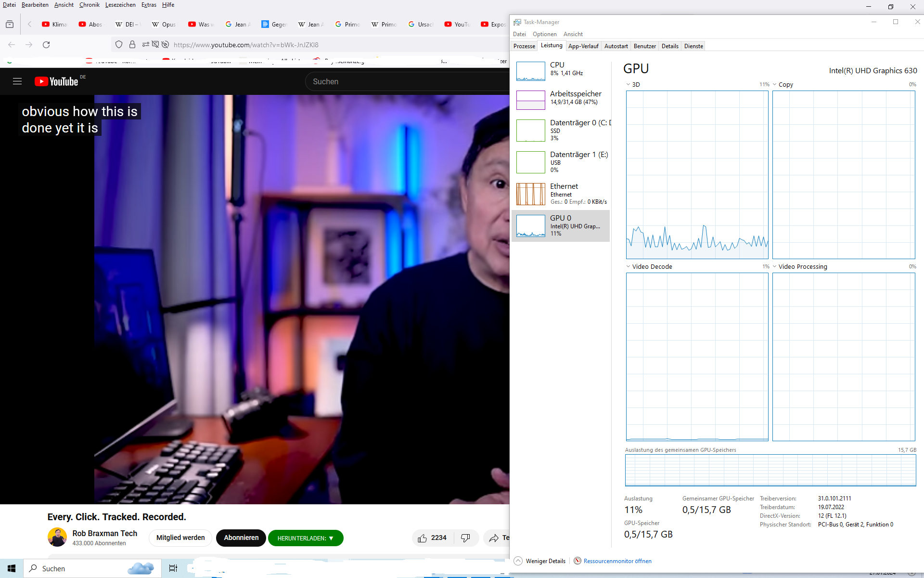This screenshot has height=578, width=924.
Task: Switch to the Prozesse tab
Action: click(x=524, y=46)
